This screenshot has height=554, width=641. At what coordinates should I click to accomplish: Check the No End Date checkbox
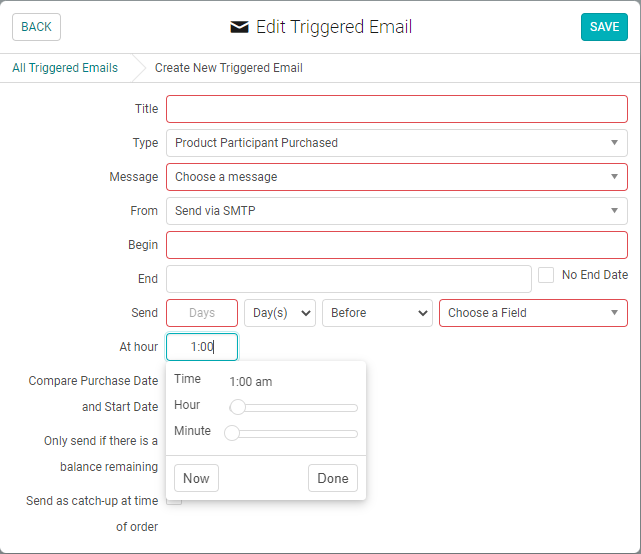[546, 275]
